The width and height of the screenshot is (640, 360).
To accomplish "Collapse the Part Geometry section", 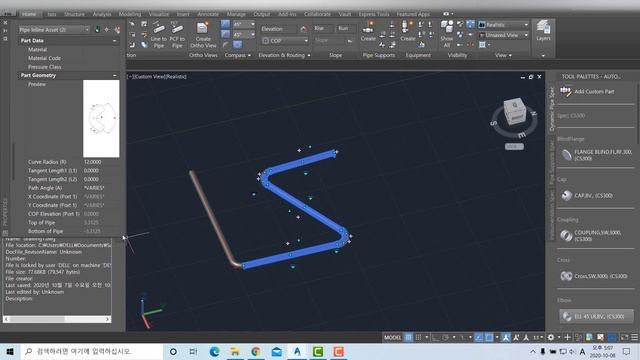I will pos(115,76).
